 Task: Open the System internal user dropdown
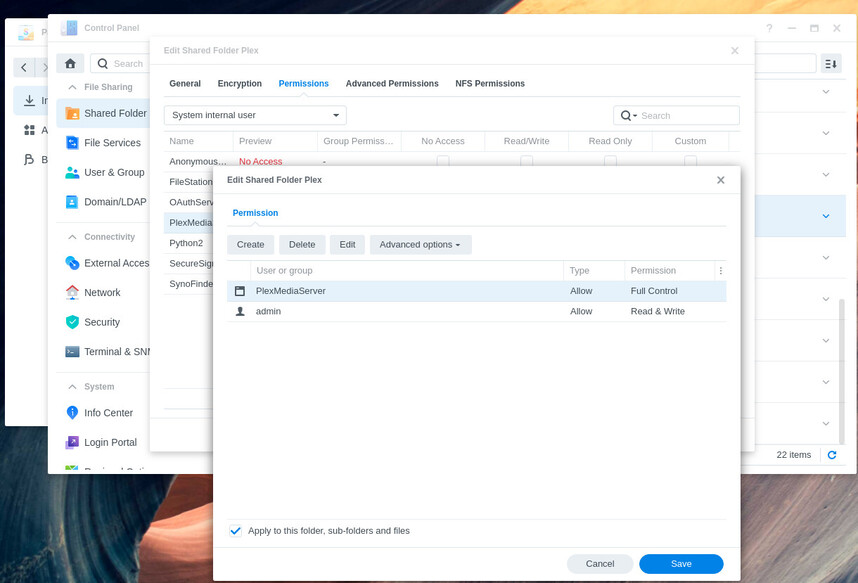coord(255,116)
